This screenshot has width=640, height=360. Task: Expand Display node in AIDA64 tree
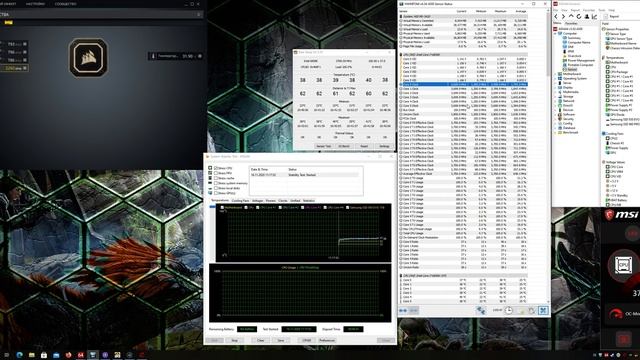[555, 87]
